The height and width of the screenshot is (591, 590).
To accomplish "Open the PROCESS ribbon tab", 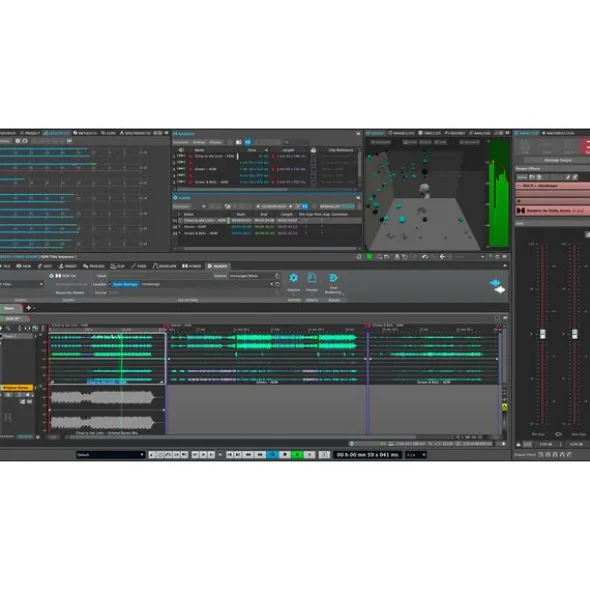I will click(x=93, y=266).
